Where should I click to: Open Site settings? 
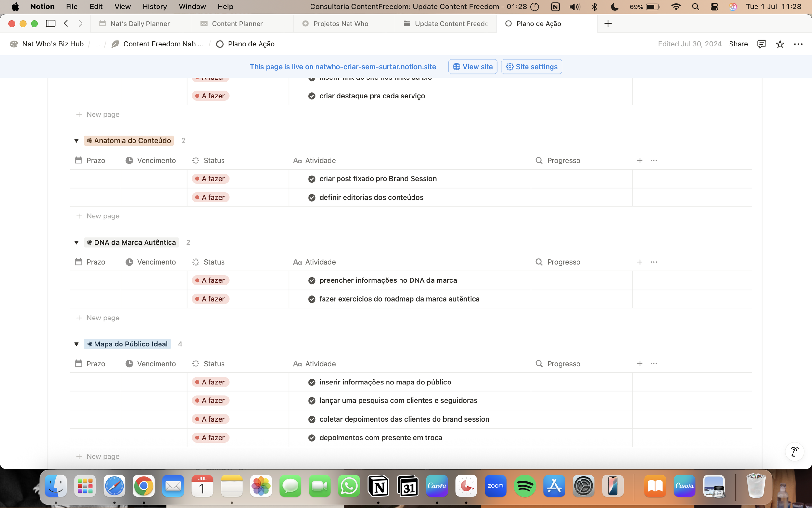(x=531, y=67)
